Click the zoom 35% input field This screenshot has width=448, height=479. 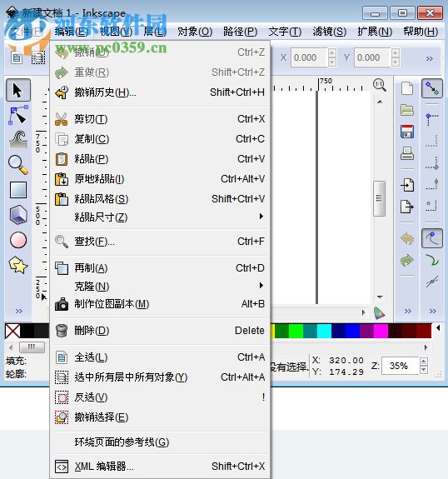[400, 366]
